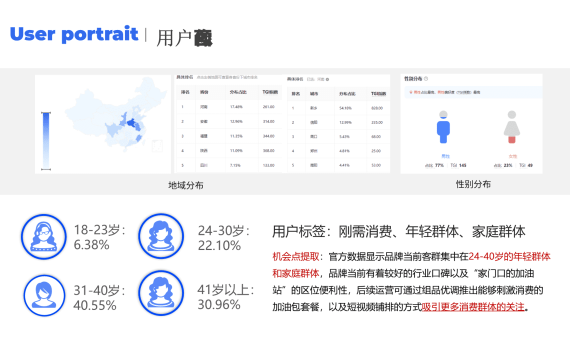Click first row of province ranking table
The image size is (570, 360).
[x=229, y=107]
